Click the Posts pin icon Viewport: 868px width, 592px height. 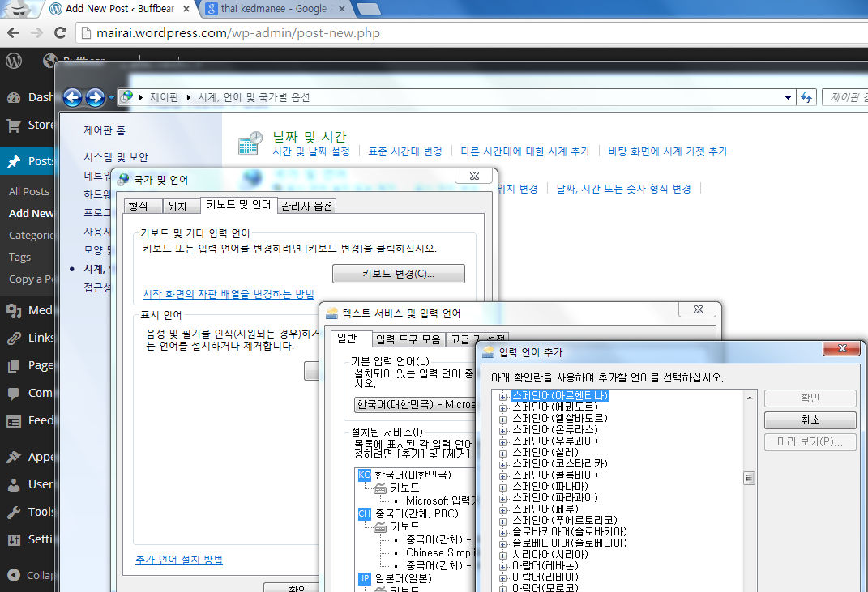(14, 161)
